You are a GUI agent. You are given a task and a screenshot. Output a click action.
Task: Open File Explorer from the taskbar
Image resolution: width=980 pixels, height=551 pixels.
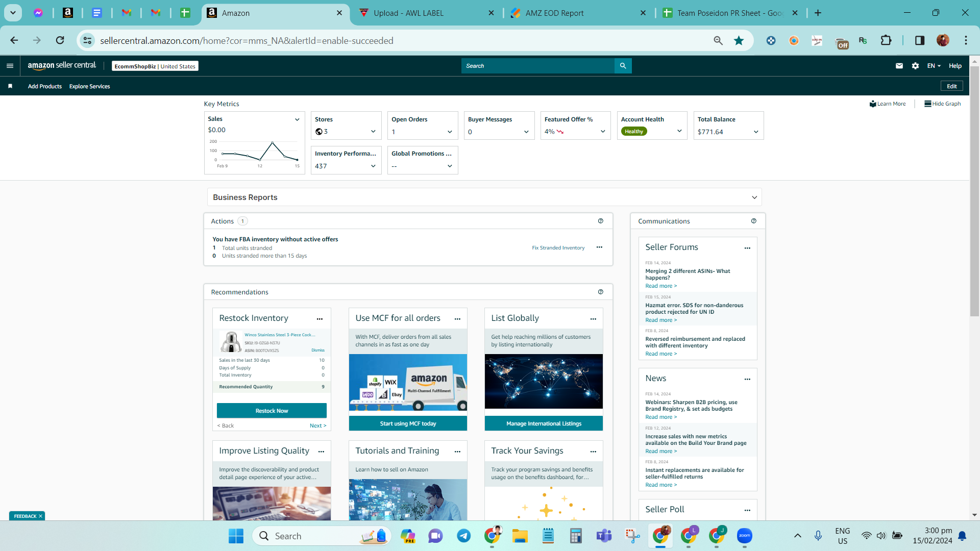point(520,536)
